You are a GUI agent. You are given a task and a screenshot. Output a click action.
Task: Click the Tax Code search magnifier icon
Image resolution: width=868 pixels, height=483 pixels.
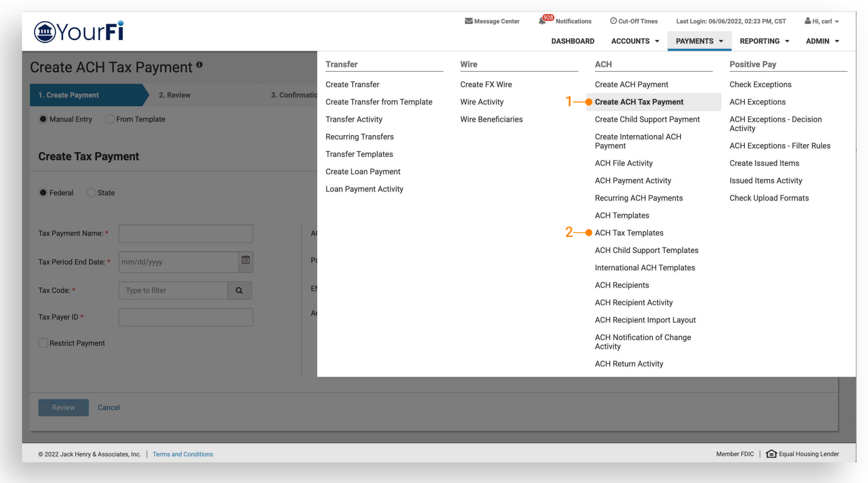(239, 291)
